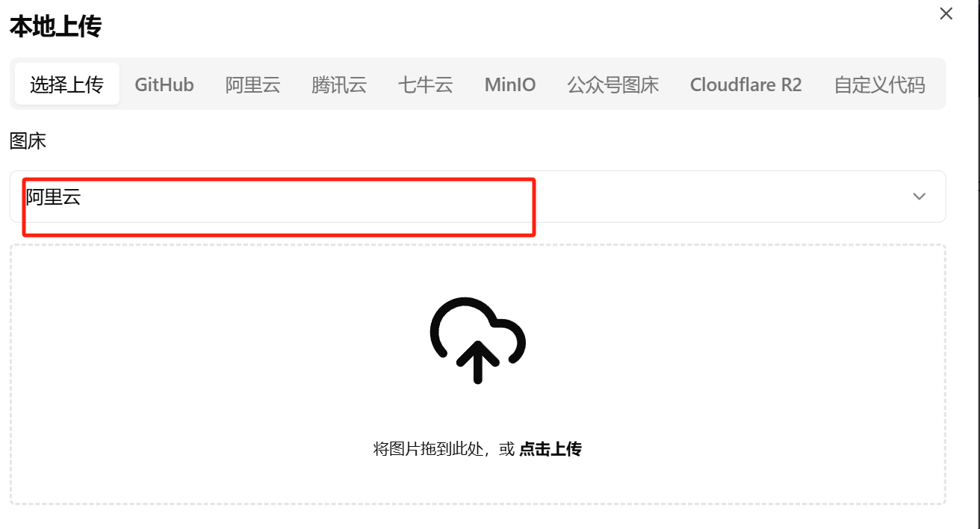Open the MinIO tab

click(510, 84)
